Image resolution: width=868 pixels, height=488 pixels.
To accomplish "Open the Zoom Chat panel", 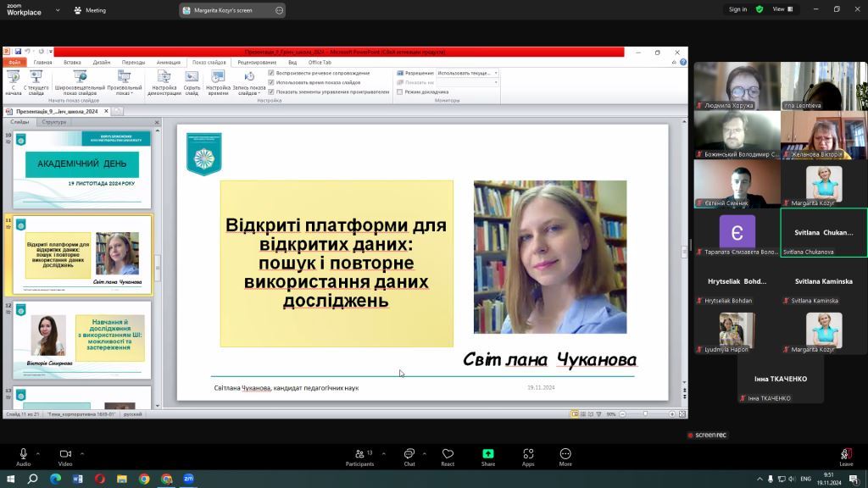I will 409,454.
